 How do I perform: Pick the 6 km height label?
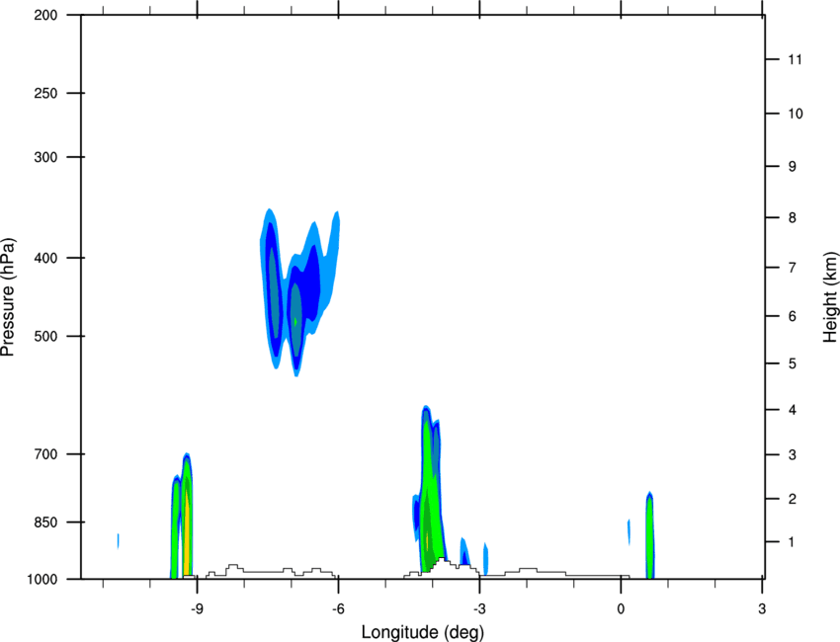793,316
